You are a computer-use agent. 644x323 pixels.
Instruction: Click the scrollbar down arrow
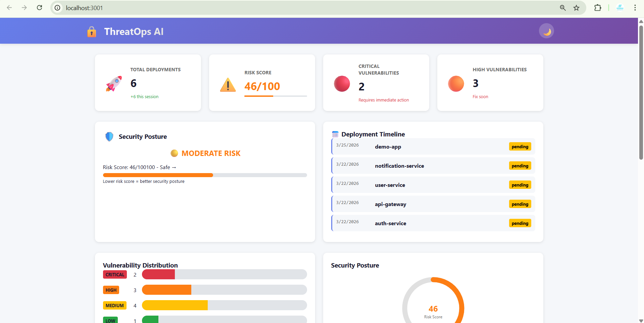click(x=641, y=321)
